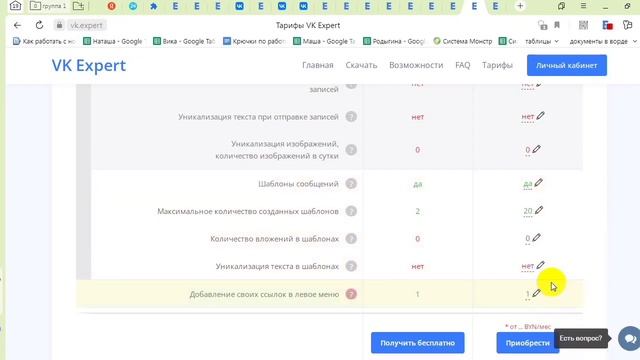This screenshot has width=640, height=360.
Task: Open bookmark 'Вика - Google'
Action: click(184, 41)
